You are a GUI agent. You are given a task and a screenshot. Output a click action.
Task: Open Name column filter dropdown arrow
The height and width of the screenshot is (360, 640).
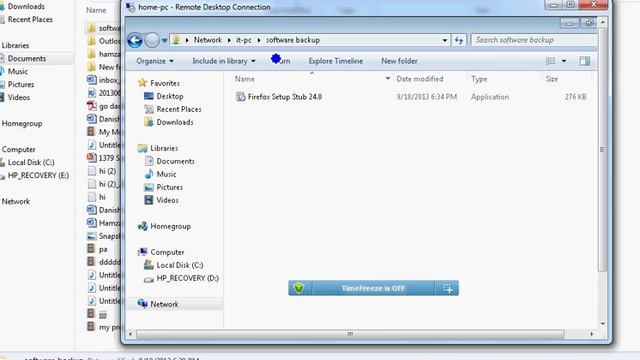click(387, 78)
